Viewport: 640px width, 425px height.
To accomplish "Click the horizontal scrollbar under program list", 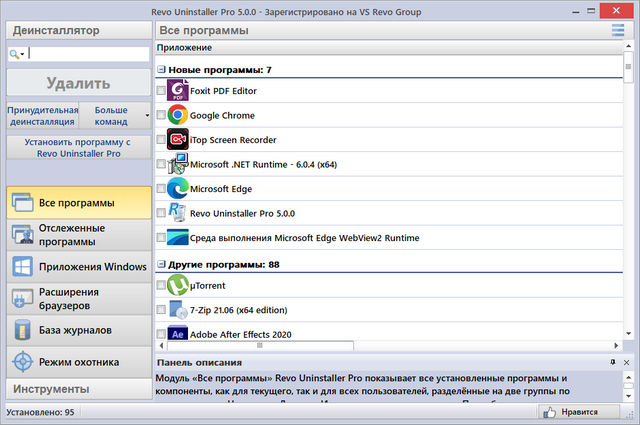I will pyautogui.click(x=390, y=345).
